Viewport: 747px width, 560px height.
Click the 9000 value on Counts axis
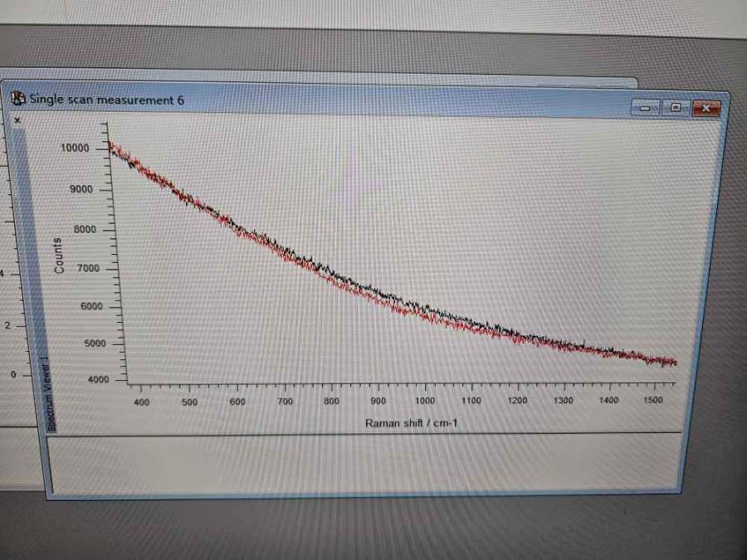coord(81,189)
